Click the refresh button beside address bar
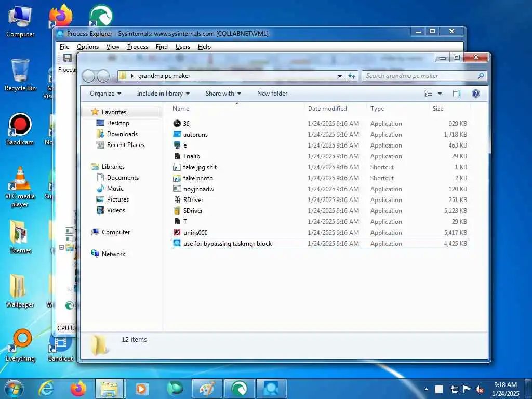Image resolution: width=532 pixels, height=399 pixels. click(x=352, y=76)
